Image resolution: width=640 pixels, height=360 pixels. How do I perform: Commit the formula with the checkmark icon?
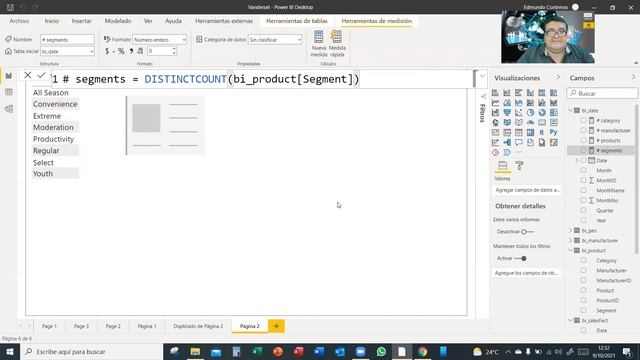41,75
